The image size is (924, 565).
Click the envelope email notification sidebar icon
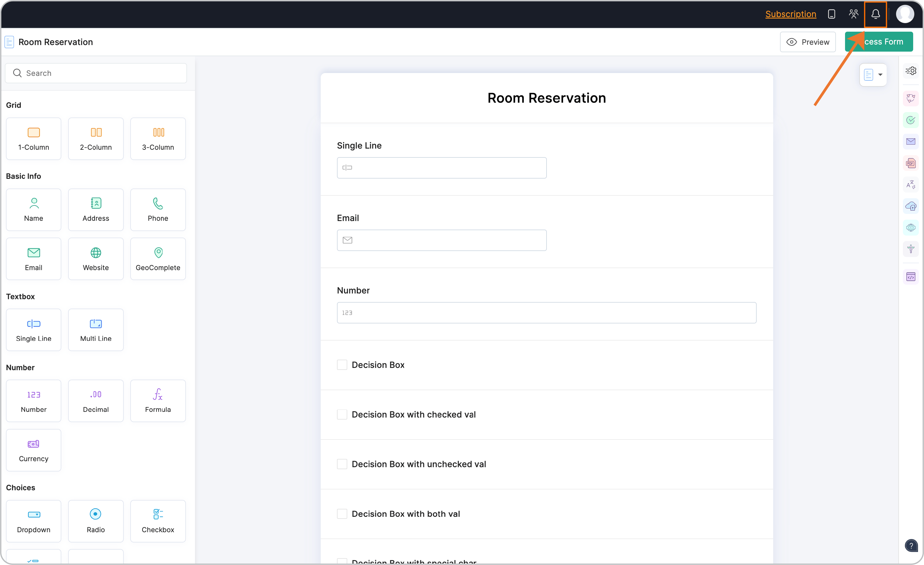point(911,141)
